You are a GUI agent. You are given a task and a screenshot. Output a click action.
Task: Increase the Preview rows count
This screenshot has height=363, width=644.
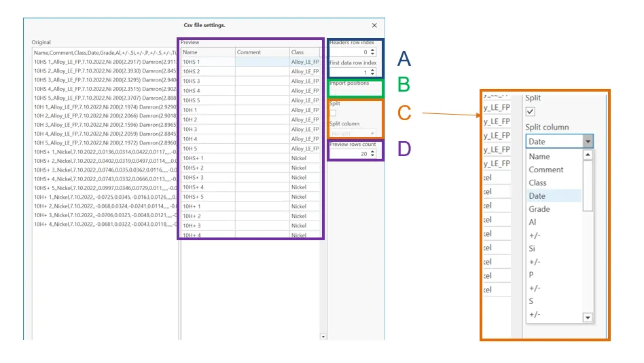pos(372,152)
